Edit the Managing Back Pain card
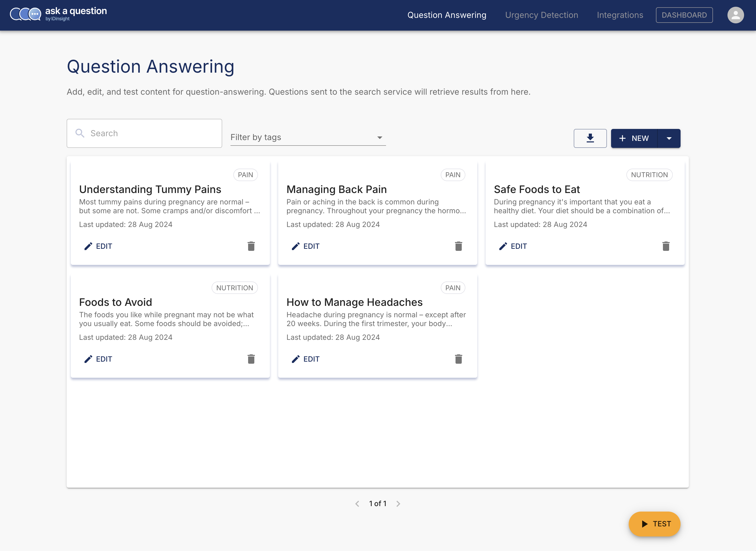 point(305,246)
